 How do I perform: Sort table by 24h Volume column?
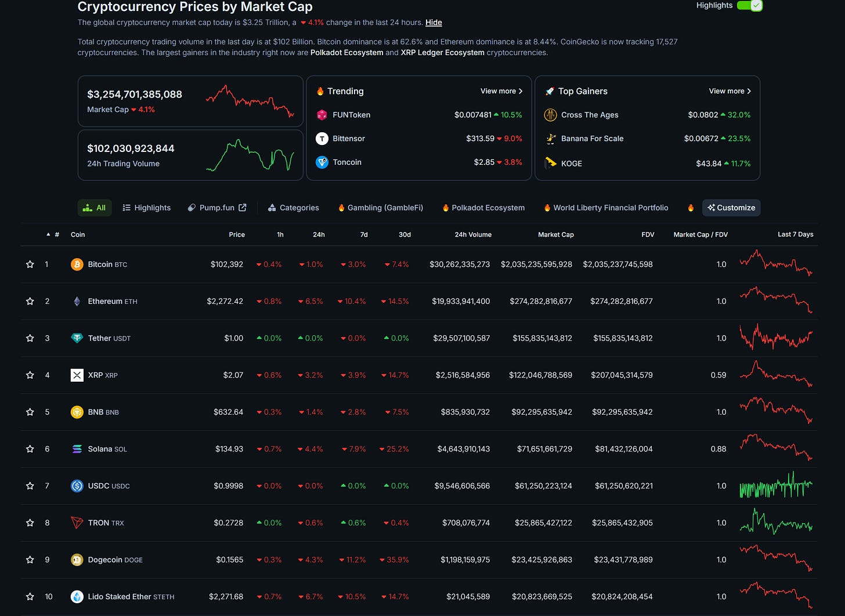click(473, 234)
